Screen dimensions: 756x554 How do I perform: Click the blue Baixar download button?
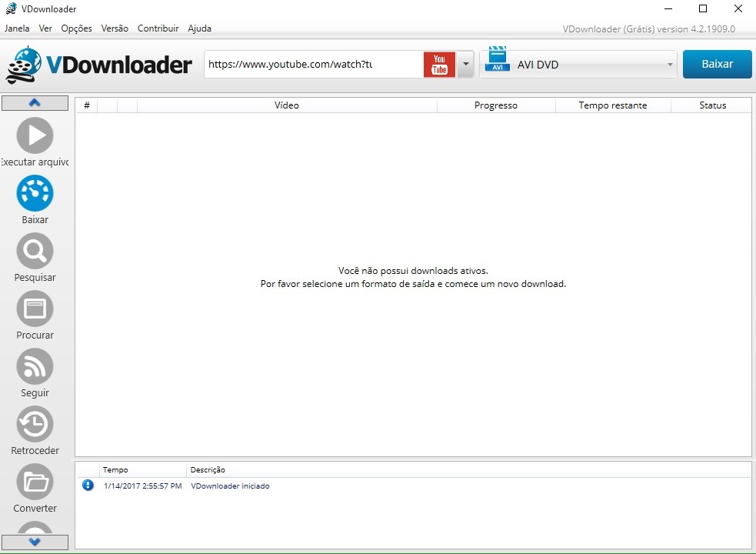pos(717,64)
